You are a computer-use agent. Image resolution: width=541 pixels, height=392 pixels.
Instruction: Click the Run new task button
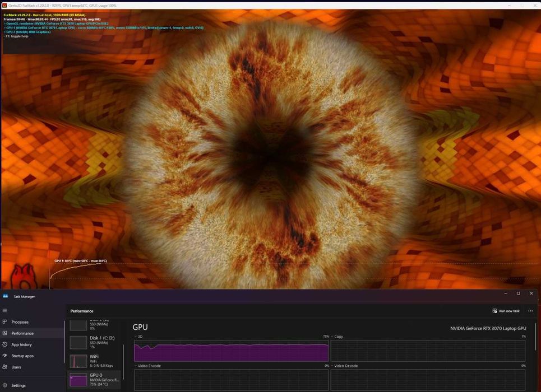(x=506, y=311)
